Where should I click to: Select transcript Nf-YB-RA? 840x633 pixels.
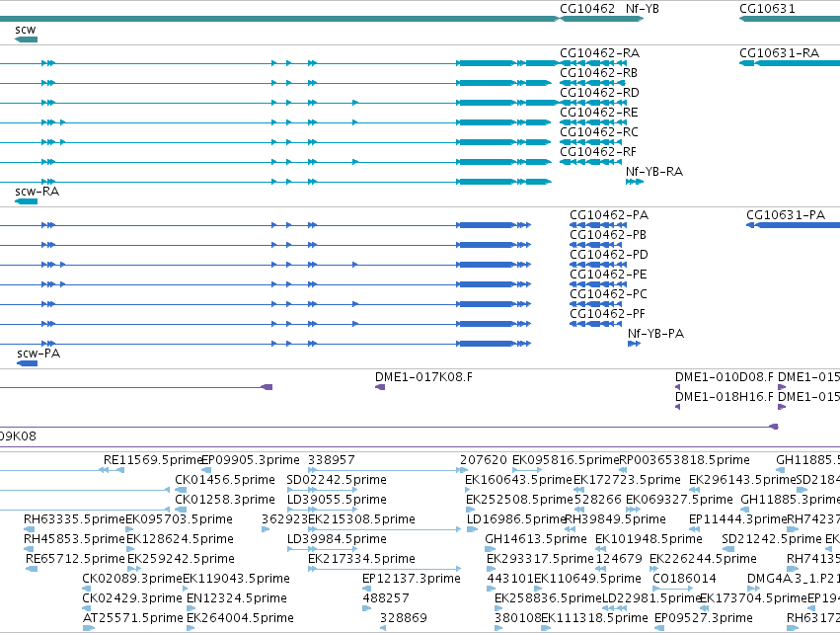click(654, 172)
